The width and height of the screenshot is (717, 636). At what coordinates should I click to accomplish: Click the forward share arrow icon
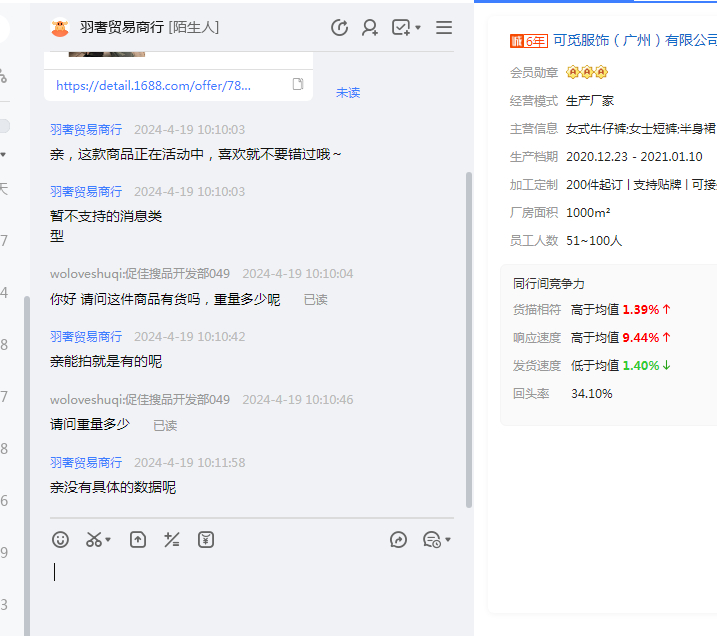tap(398, 540)
